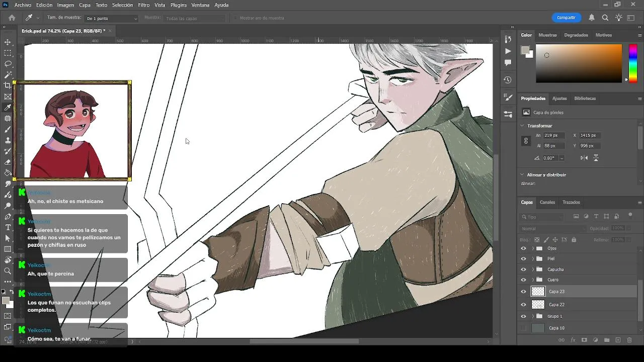Select the Pen tool

point(8,217)
